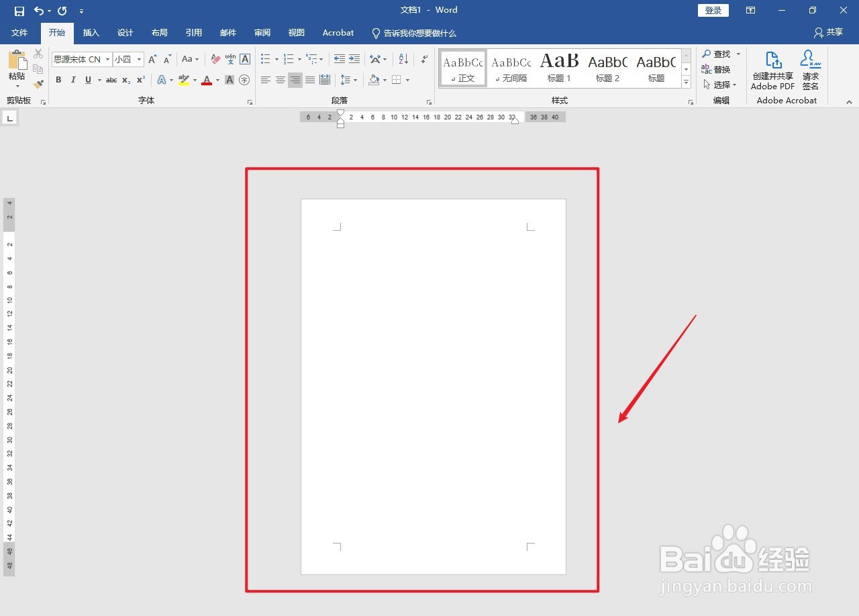859x616 pixels.
Task: Toggle superscript formatting
Action: point(141,80)
